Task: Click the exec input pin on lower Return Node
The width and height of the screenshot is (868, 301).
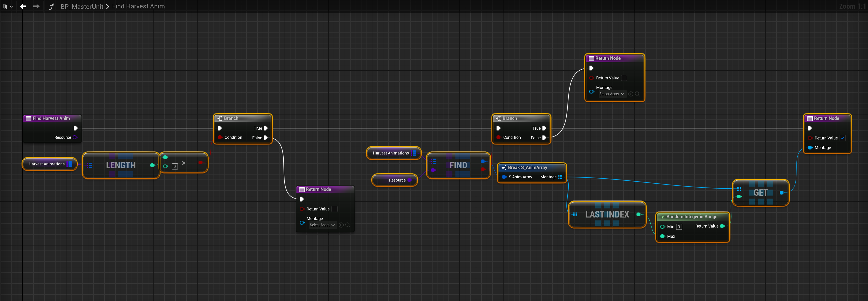Action: coord(302,199)
